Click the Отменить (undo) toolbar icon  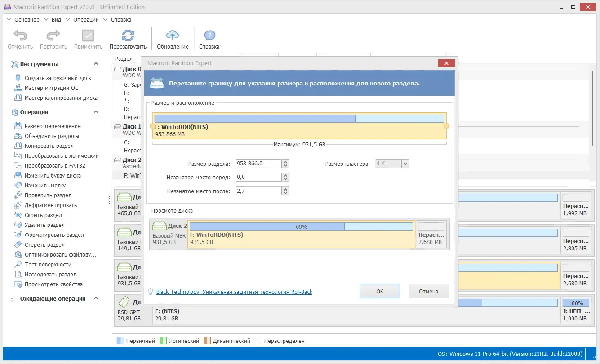tap(20, 36)
